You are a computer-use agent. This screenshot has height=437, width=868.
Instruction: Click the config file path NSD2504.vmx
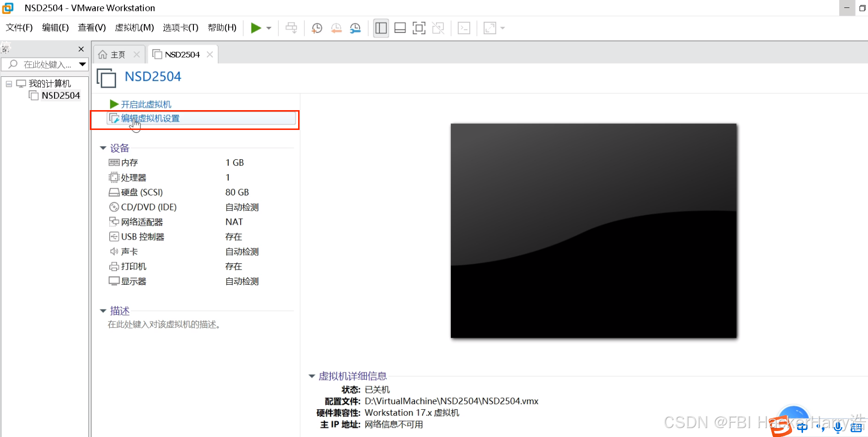(451, 401)
